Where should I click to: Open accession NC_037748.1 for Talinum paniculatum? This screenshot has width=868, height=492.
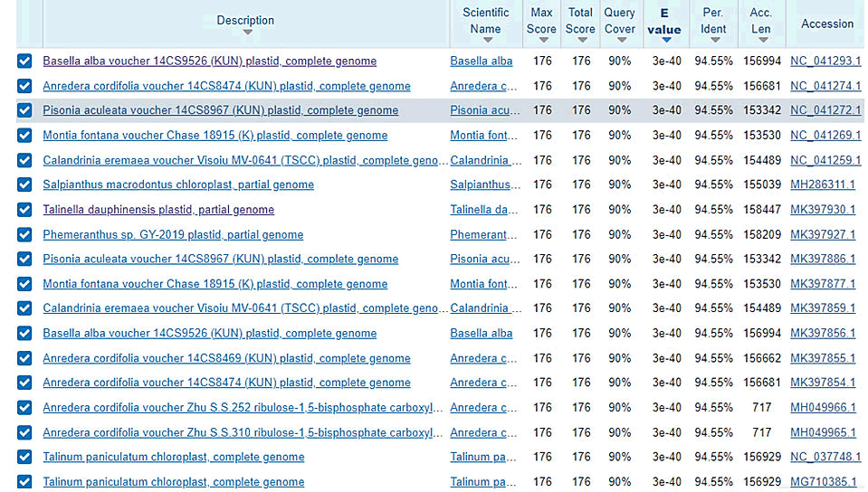[825, 457]
